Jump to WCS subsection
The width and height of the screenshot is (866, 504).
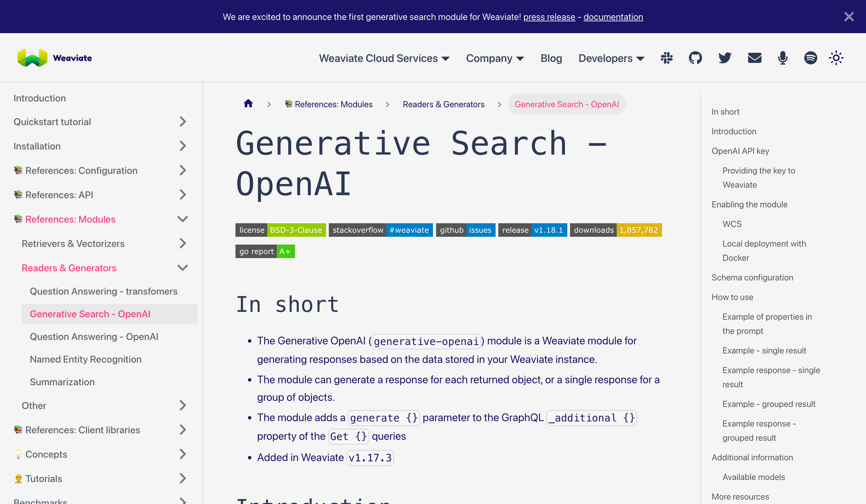(732, 224)
